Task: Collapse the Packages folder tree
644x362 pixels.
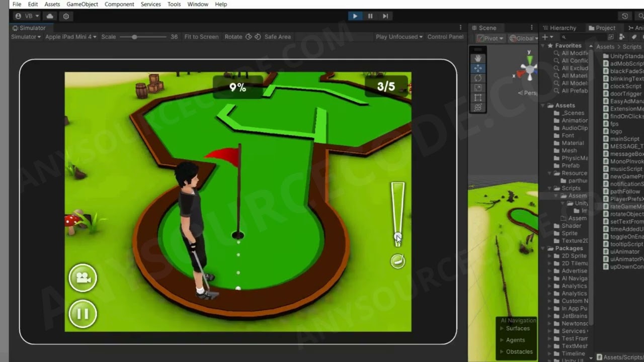Action: pos(543,248)
